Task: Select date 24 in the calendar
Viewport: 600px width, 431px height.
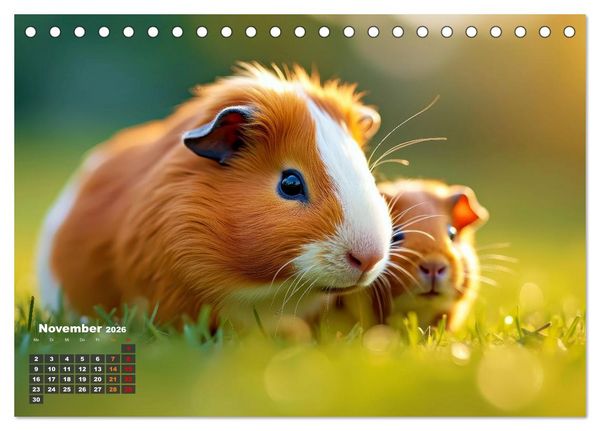Action: click(52, 389)
